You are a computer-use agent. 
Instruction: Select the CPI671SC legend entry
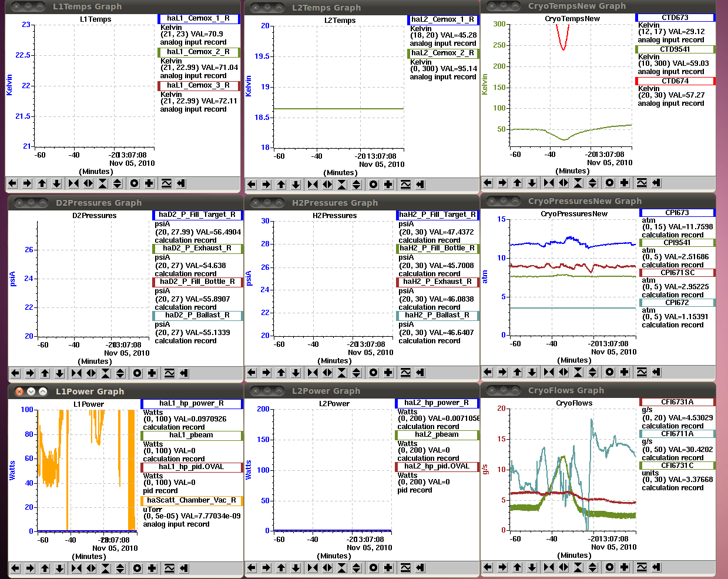(677, 273)
